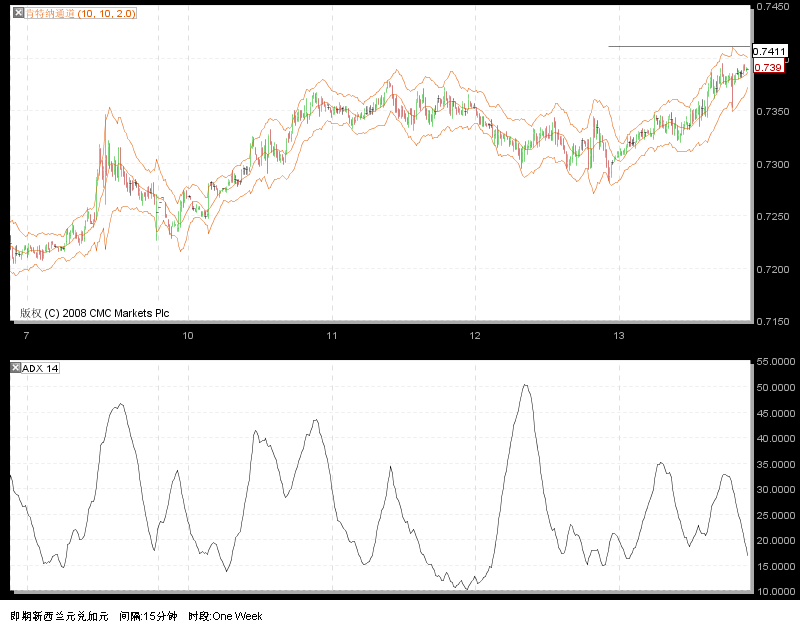Click the 0.7200 price axis label
This screenshot has width=800, height=625.
[772, 269]
